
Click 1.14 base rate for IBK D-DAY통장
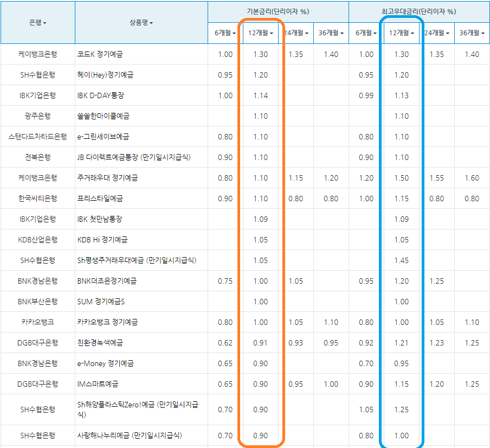coord(261,95)
